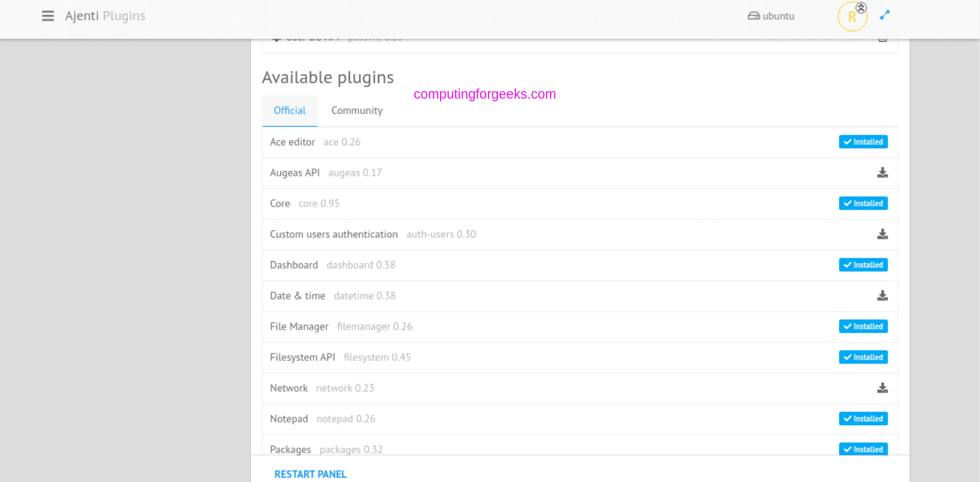Click Installed badge for Dashboard plugin
The image size is (980, 482).
[x=863, y=265]
